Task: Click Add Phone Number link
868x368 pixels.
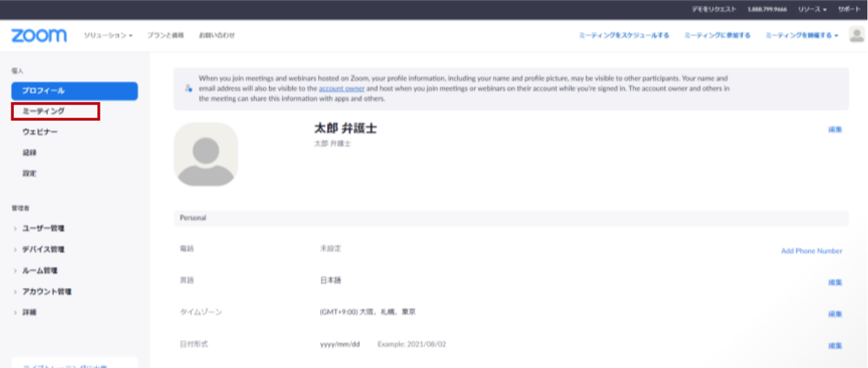Action: coord(811,251)
